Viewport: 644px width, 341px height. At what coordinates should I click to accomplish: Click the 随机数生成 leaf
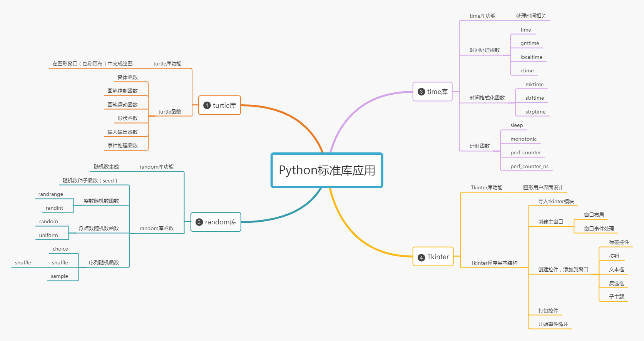click(x=106, y=167)
